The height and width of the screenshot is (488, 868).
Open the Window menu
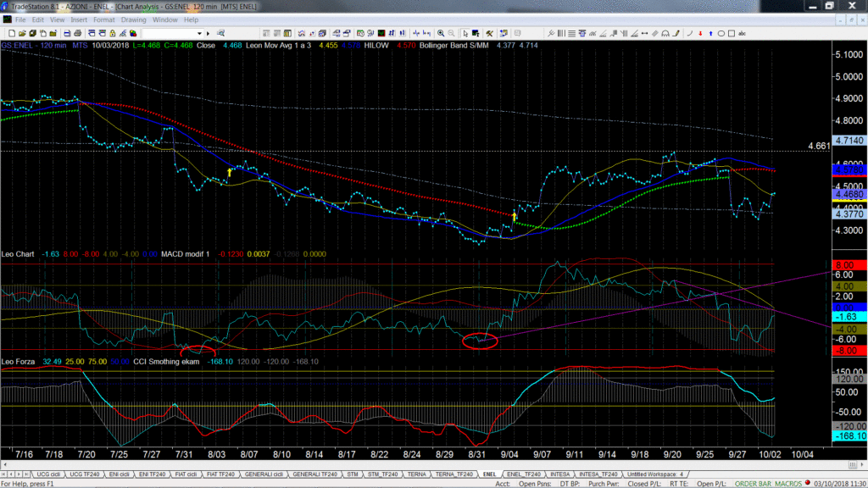(x=165, y=20)
